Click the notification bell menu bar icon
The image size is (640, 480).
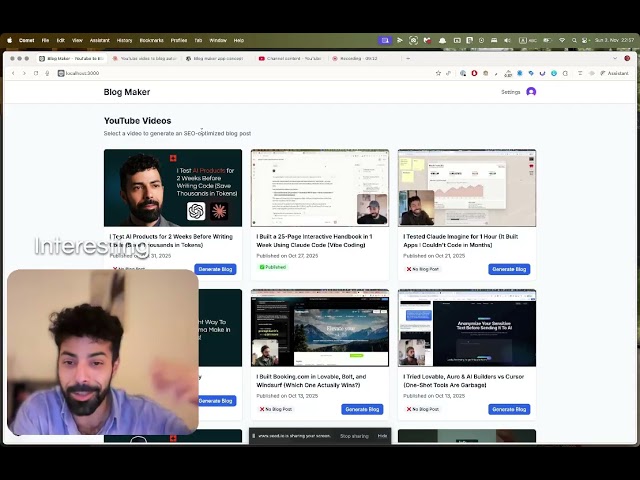442,40
